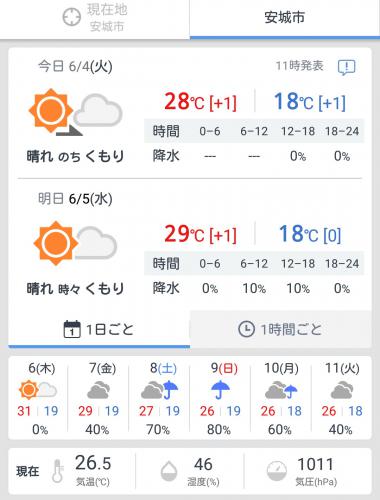
Task: Switch to the 安城市 tab
Action: point(285,18)
